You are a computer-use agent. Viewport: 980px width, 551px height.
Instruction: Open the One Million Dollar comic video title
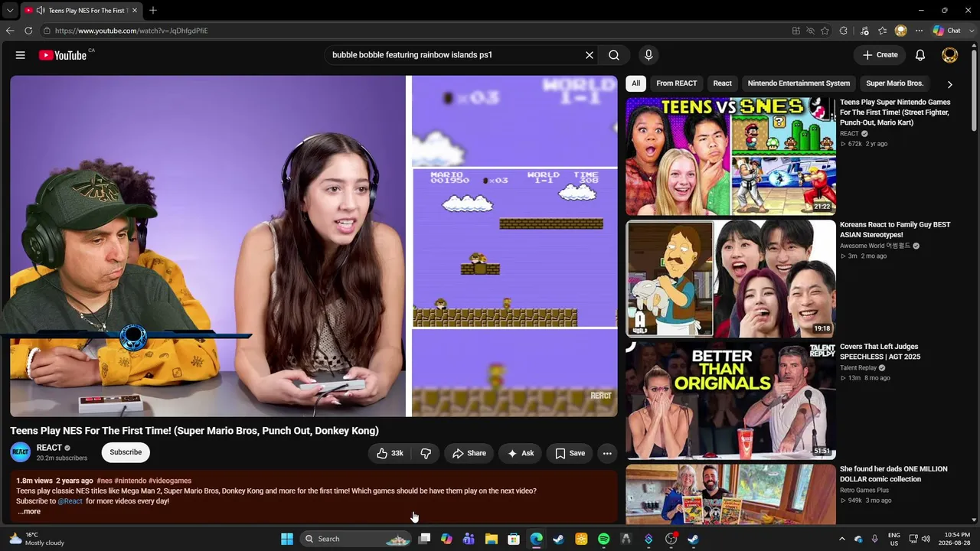[x=894, y=474]
